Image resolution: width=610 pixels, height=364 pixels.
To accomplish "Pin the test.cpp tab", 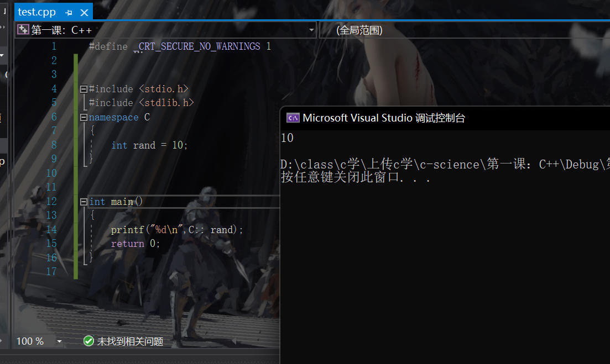I will [69, 13].
